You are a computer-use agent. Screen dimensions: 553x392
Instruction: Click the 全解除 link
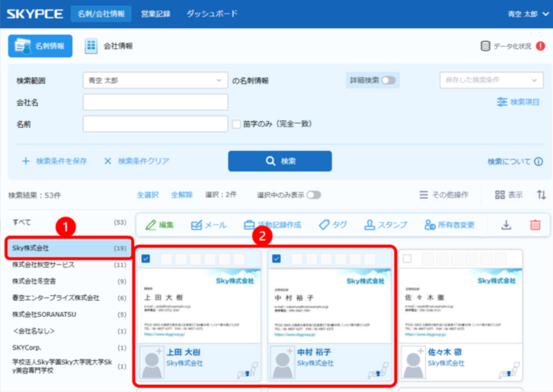click(182, 194)
